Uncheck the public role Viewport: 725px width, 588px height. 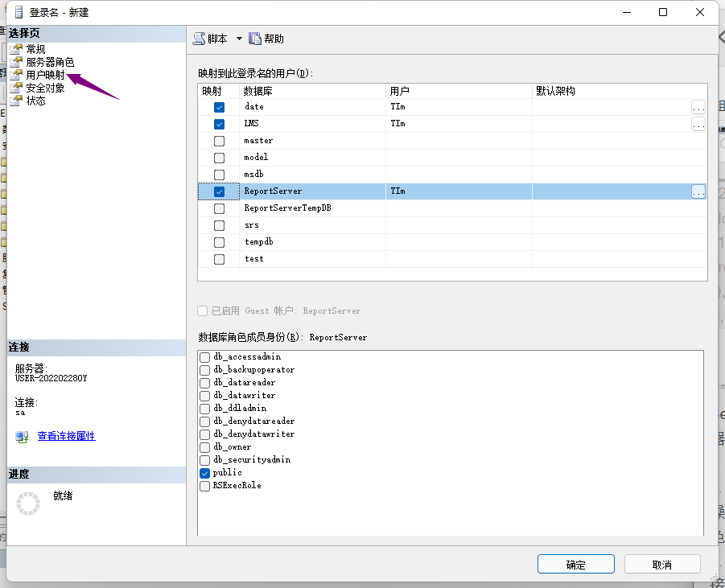[x=205, y=473]
